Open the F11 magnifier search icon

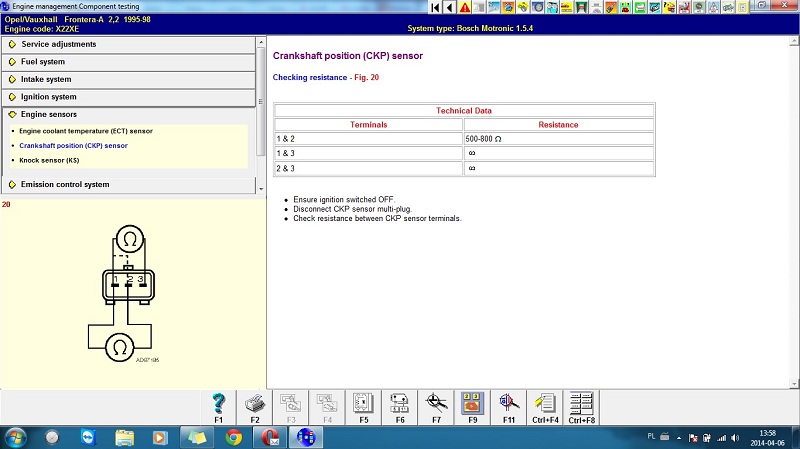click(x=508, y=404)
